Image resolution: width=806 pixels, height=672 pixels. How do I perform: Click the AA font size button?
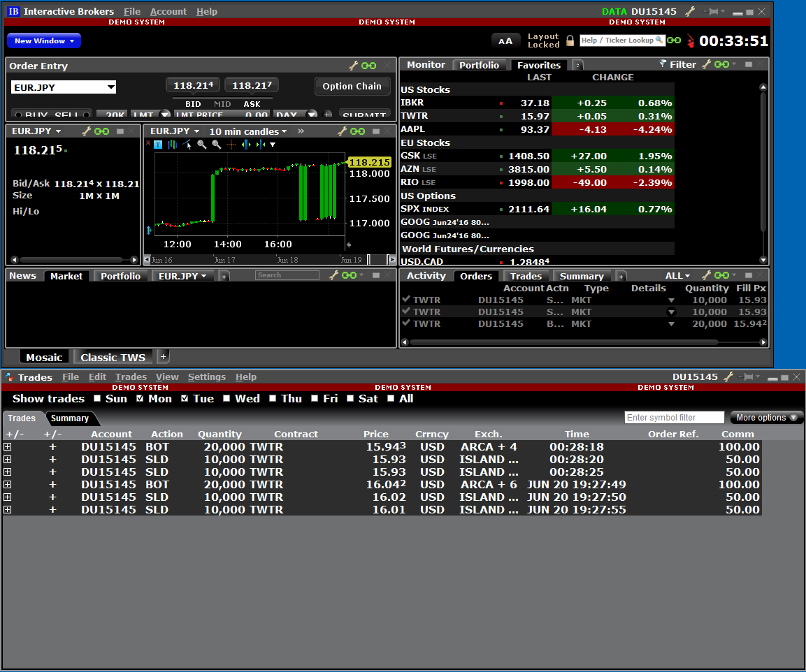[505, 41]
